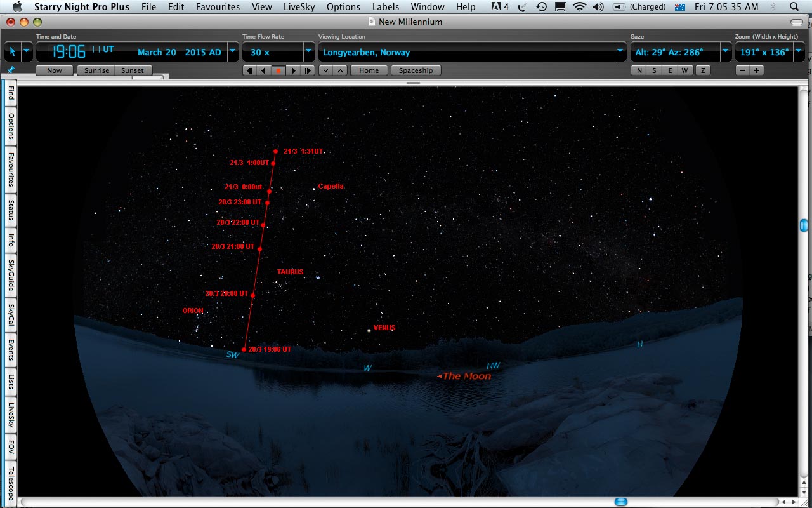Viewport: 812px width, 508px height.
Task: Stop time flow with the red stop button
Action: point(278,70)
